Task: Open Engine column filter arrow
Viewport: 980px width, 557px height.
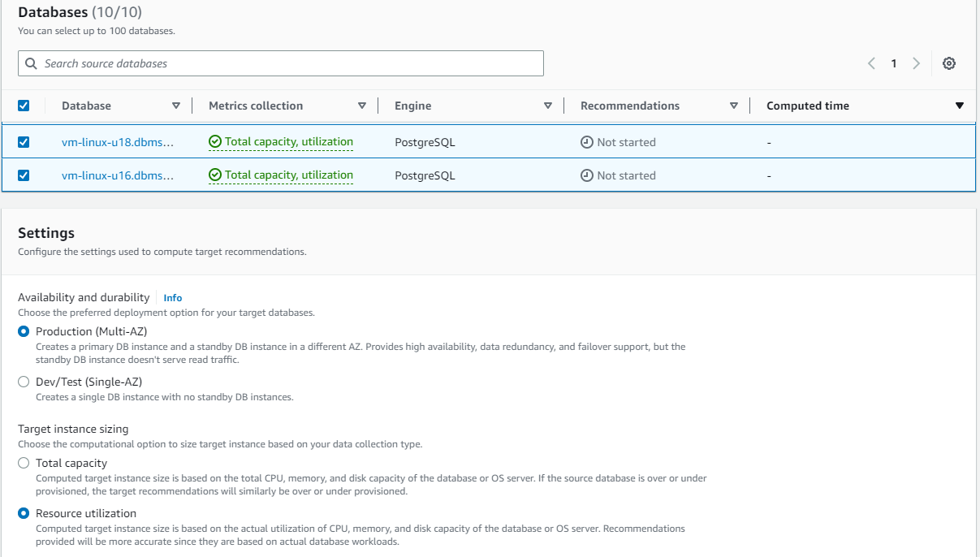Action: tap(548, 106)
